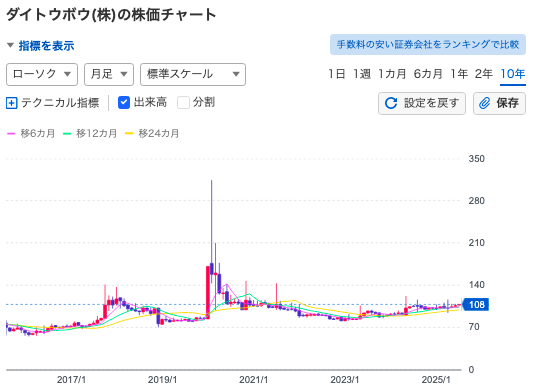Viewport: 533px width, 392px height.
Task: Toggle the 移24カ月 yellow legend swatch
Action: click(x=129, y=134)
